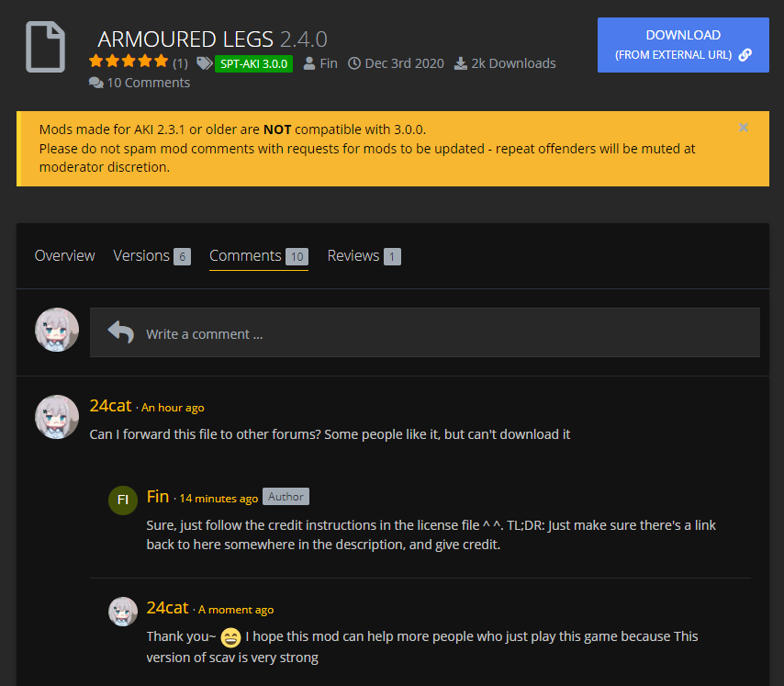Go to the Reviews tab
The width and height of the screenshot is (784, 686).
click(364, 256)
